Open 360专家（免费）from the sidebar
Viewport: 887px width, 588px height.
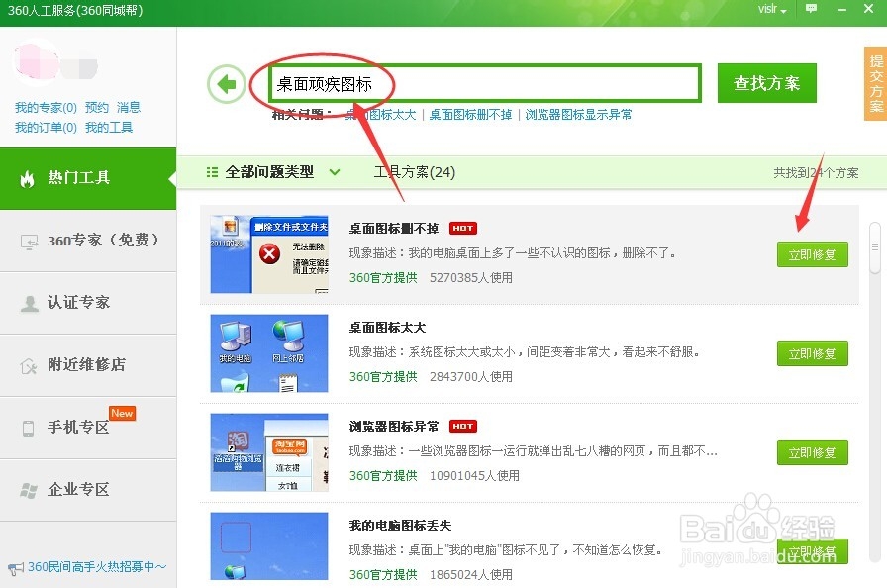[x=30, y=241]
